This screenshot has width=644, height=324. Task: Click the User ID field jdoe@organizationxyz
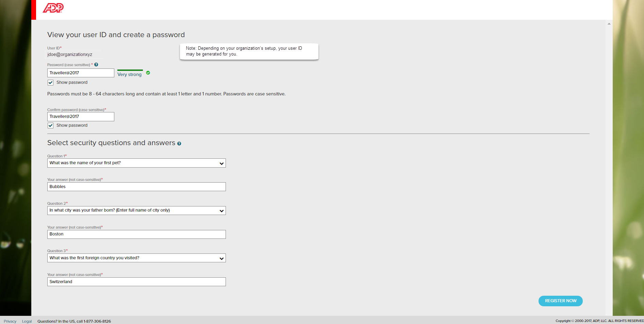coord(70,55)
